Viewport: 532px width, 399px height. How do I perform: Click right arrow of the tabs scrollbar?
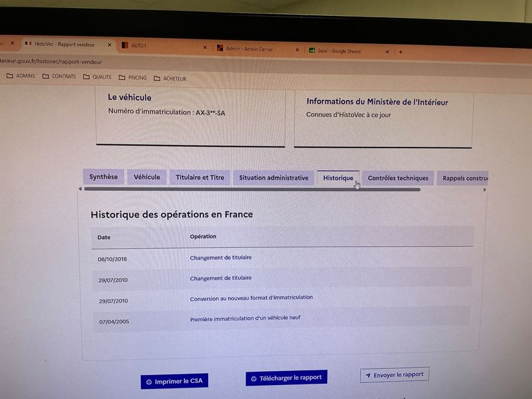[485, 190]
